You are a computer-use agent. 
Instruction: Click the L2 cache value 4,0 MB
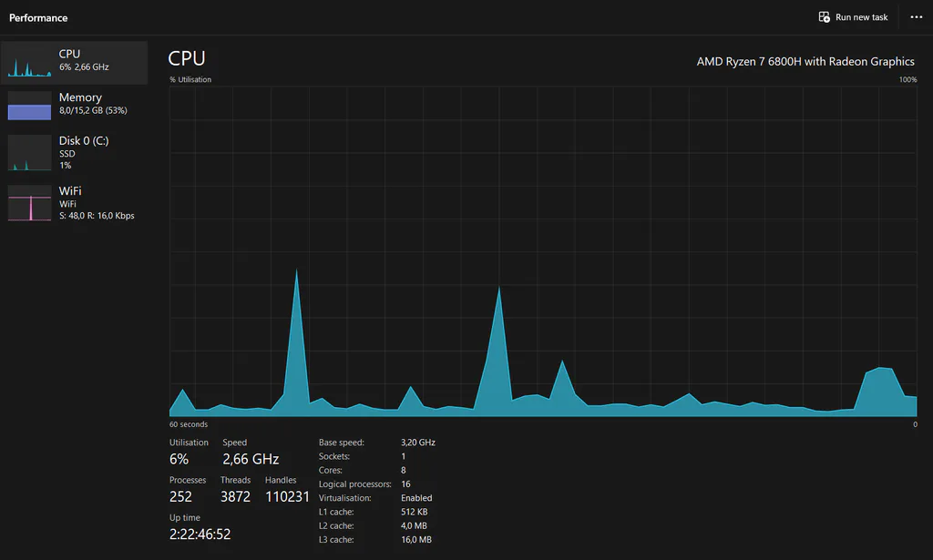click(x=414, y=525)
